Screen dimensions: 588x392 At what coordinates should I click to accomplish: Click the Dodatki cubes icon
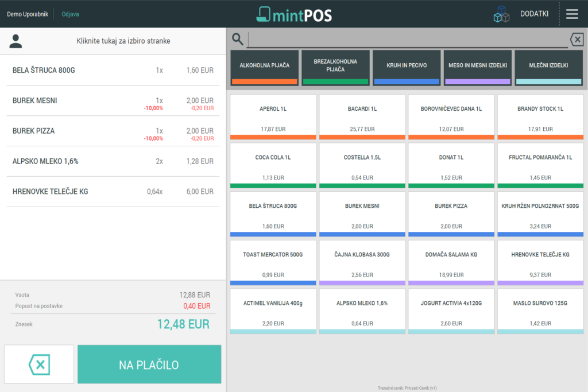tap(501, 15)
